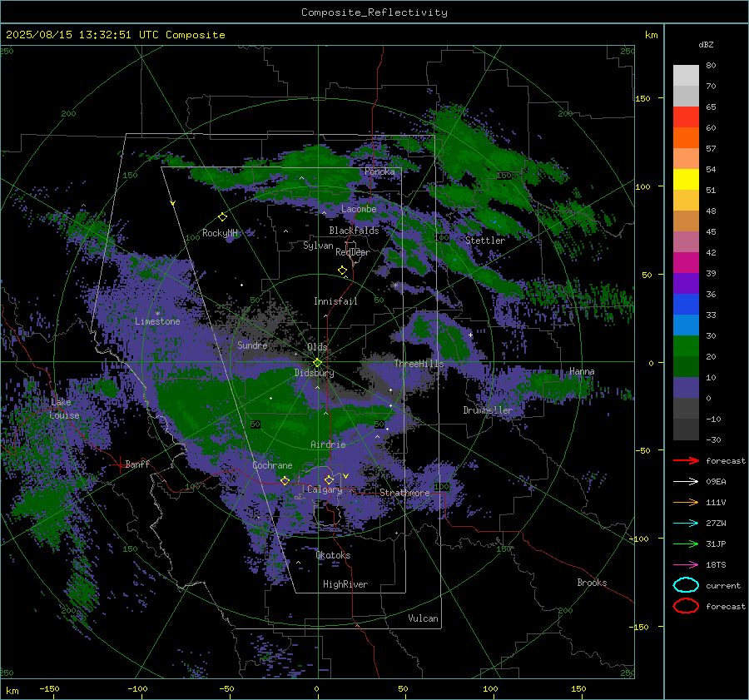Click the 'current' label beside cyan ellipse
The width and height of the screenshot is (749, 700).
[723, 585]
